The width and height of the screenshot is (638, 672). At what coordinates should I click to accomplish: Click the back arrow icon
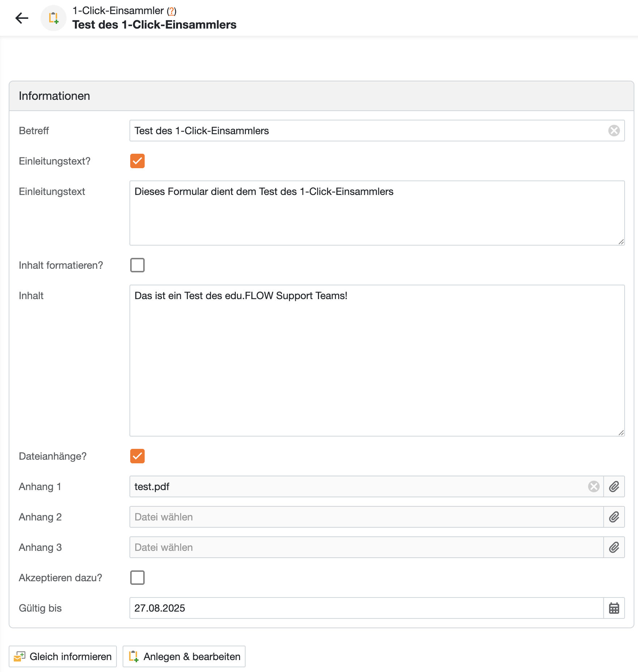coord(22,18)
